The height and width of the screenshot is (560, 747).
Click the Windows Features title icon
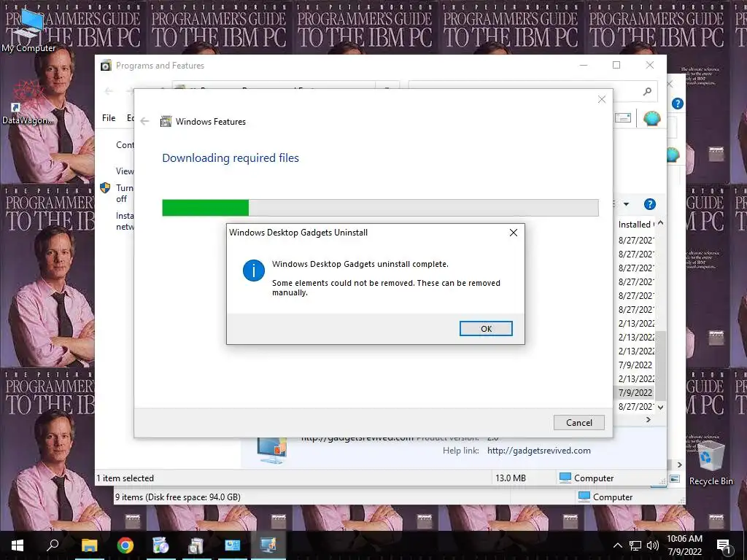click(166, 122)
